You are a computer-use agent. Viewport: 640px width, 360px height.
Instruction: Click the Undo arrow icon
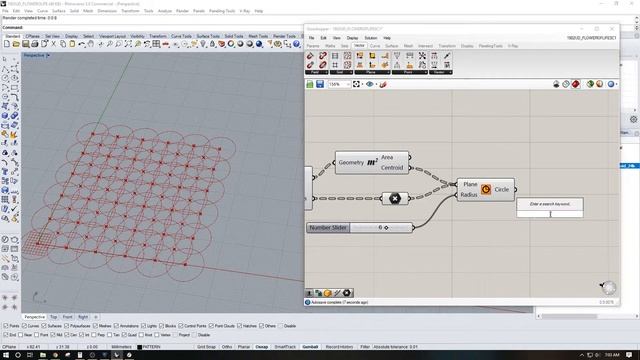(82, 44)
